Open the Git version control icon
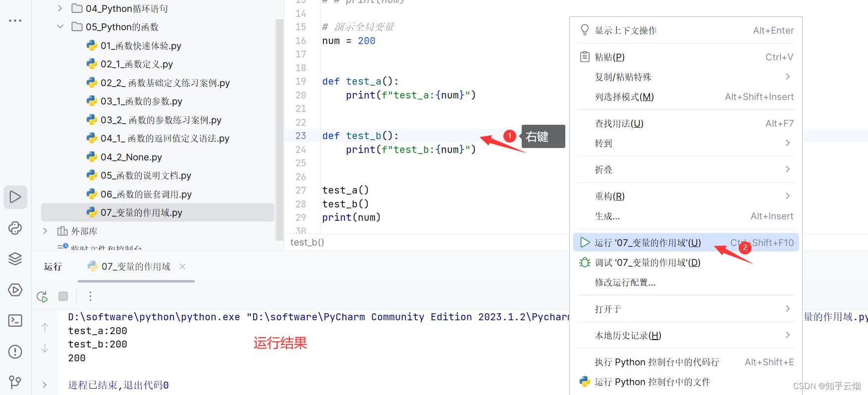This screenshot has width=868, height=395. point(15,382)
